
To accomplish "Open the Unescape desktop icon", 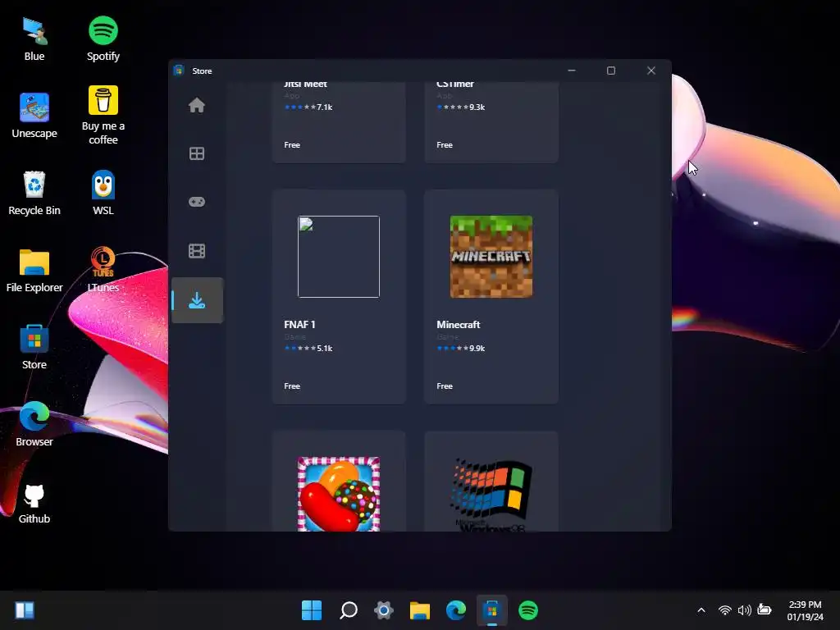I will click(34, 116).
